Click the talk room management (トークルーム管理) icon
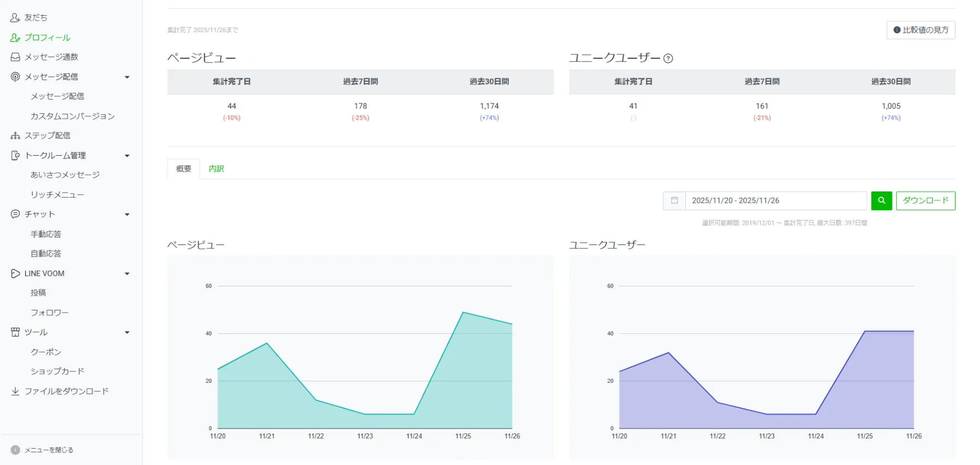980x465 pixels. pos(15,156)
